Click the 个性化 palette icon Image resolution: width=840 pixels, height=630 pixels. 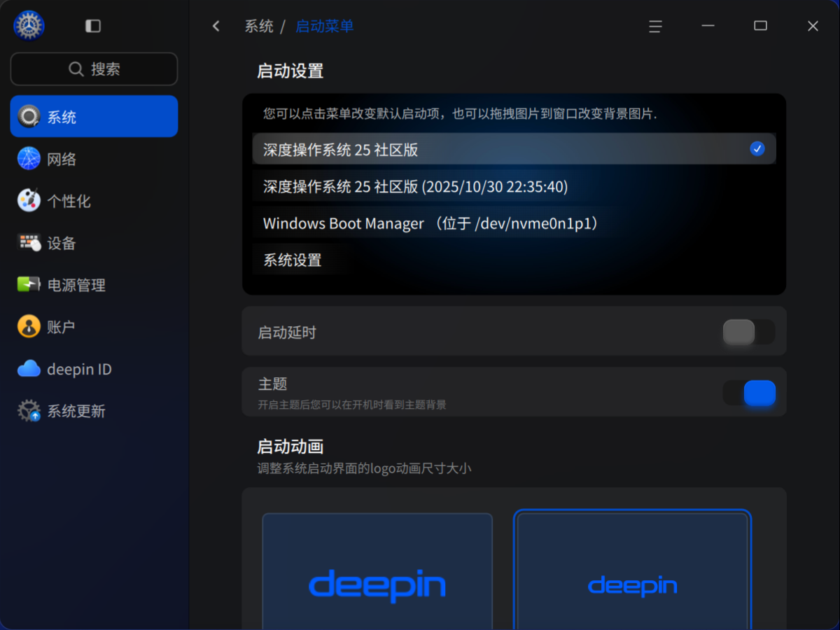pyautogui.click(x=29, y=201)
